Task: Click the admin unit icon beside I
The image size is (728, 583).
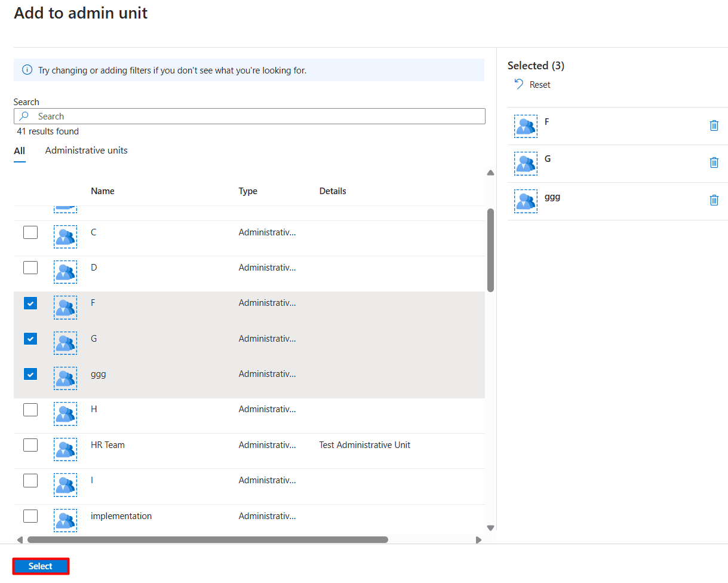Action: click(65, 484)
